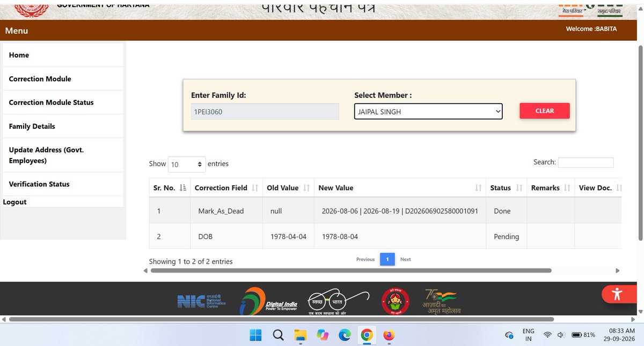644x346 pixels.
Task: Click the Logout link
Action: [x=15, y=202]
